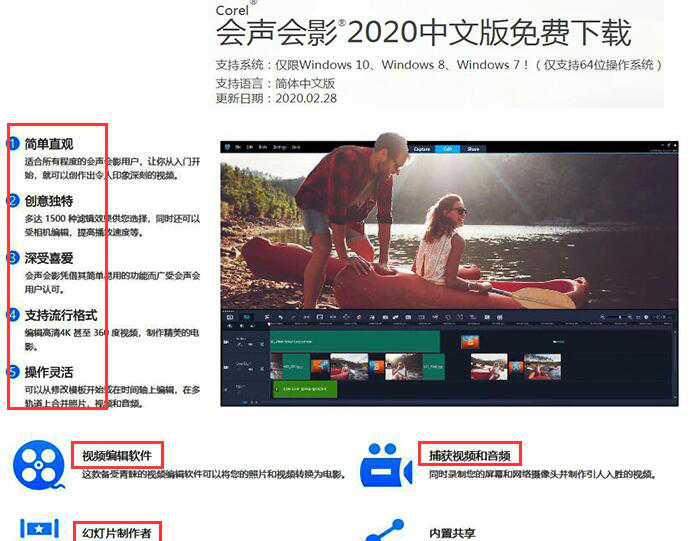Viewport: 697px width, 541px height.
Task: Open the Edit menu in the menu bar
Action: point(250,147)
